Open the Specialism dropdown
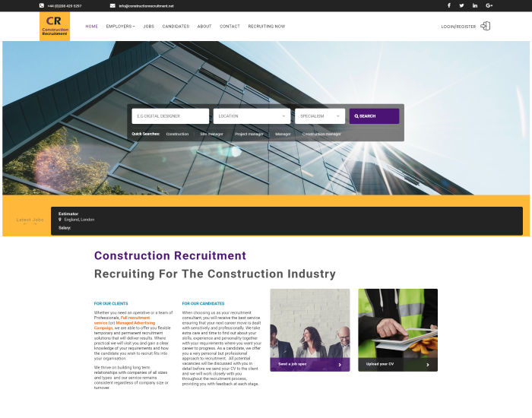532x418 pixels. pyautogui.click(x=320, y=116)
